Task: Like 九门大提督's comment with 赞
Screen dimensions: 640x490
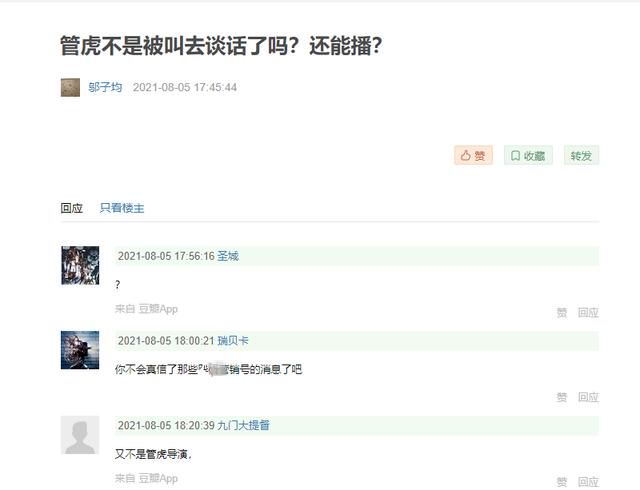Action: pos(562,482)
